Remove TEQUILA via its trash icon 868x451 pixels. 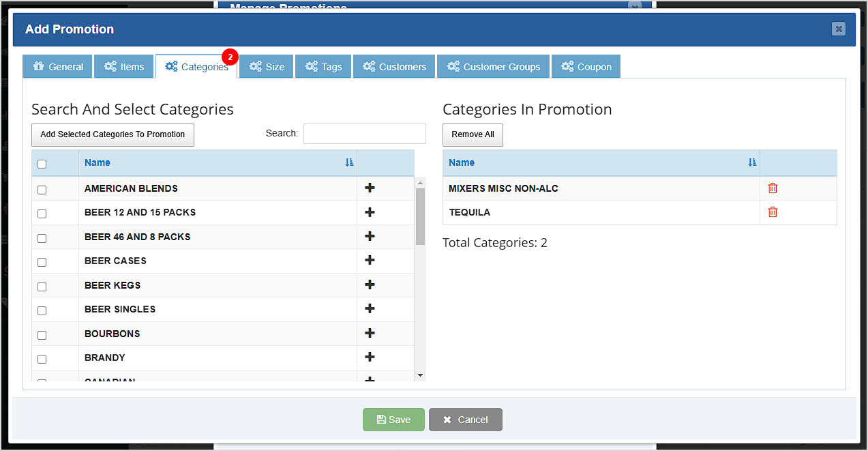(x=772, y=212)
